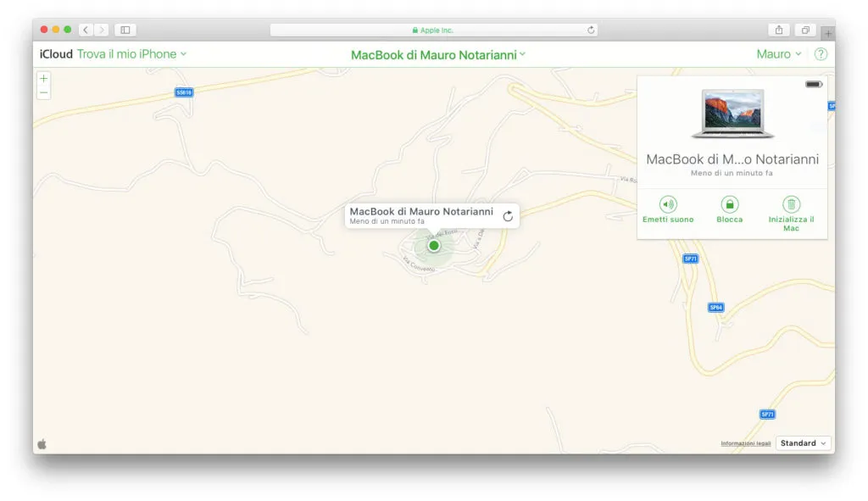
Task: Click the Apple logo at the bottom left
Action: pos(41,443)
